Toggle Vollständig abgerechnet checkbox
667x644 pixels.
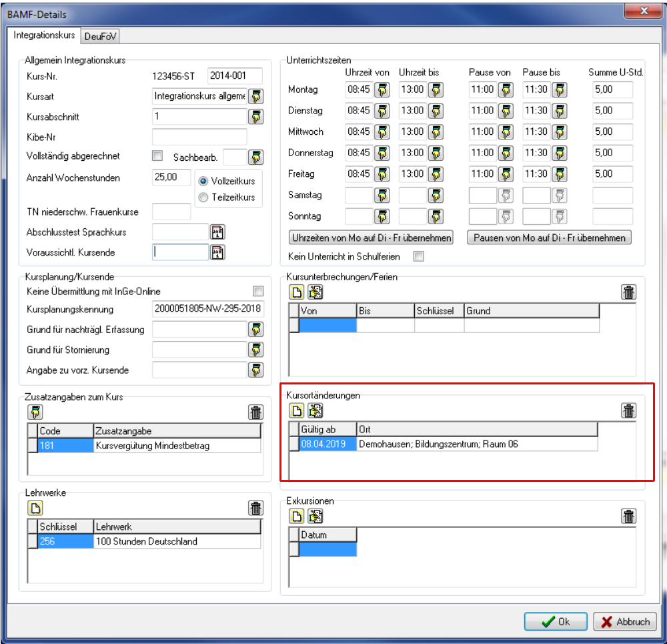point(157,155)
